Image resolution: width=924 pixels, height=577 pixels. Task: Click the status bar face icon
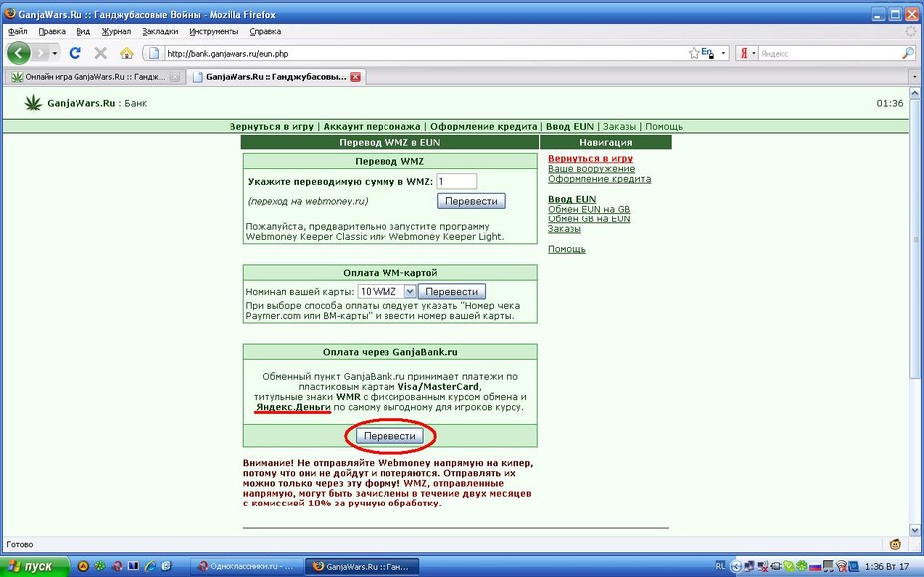coord(896,544)
